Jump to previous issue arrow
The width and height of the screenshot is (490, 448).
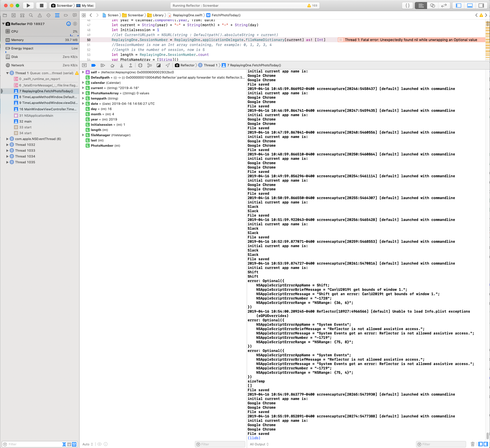point(477,15)
